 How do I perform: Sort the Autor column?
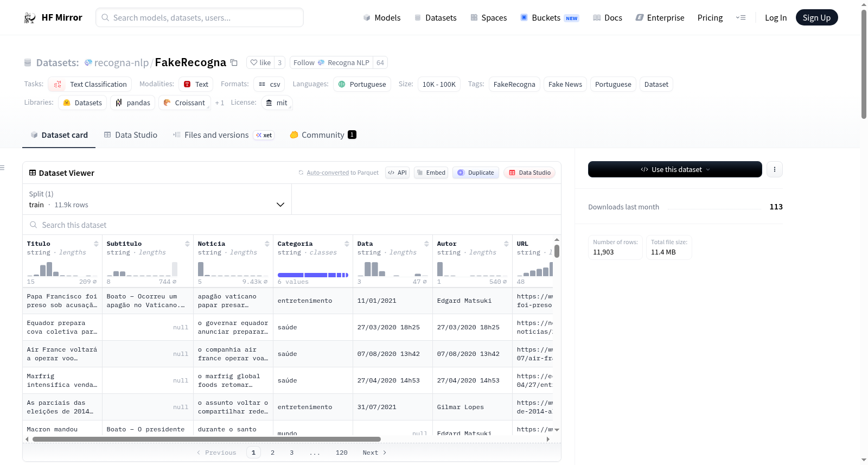506,244
